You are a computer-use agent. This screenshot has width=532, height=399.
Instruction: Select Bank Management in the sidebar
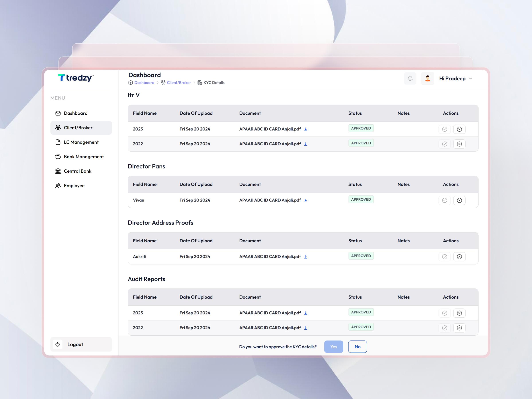(x=83, y=156)
